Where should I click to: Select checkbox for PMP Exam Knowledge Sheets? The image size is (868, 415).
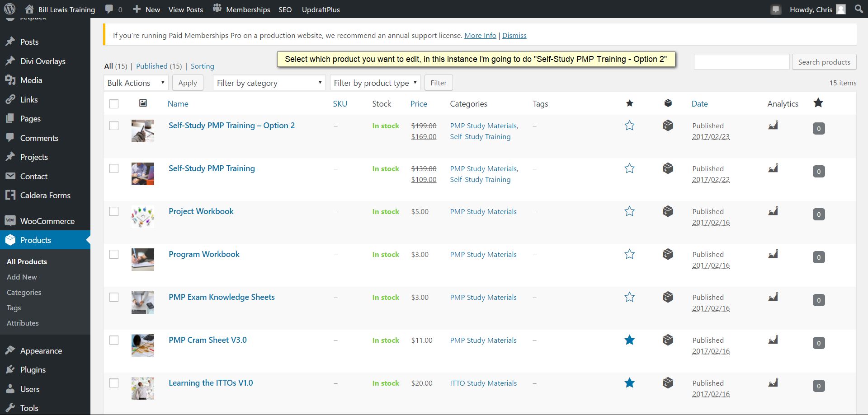[114, 297]
